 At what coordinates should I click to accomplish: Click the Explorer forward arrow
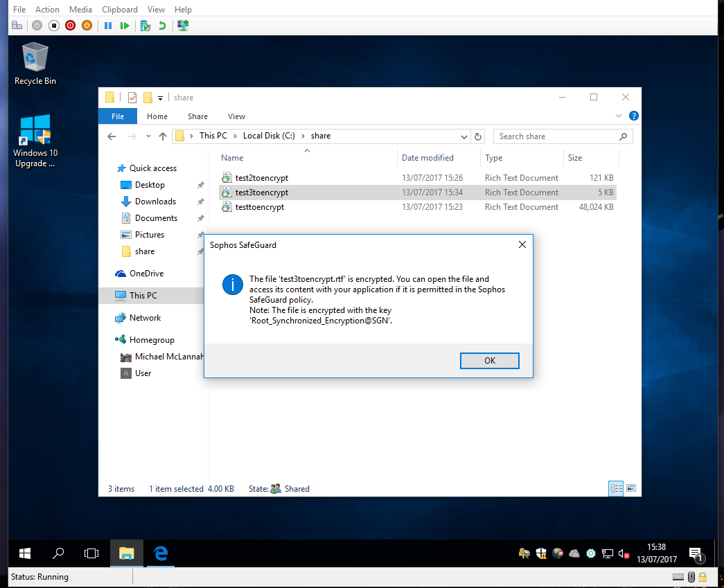(132, 136)
